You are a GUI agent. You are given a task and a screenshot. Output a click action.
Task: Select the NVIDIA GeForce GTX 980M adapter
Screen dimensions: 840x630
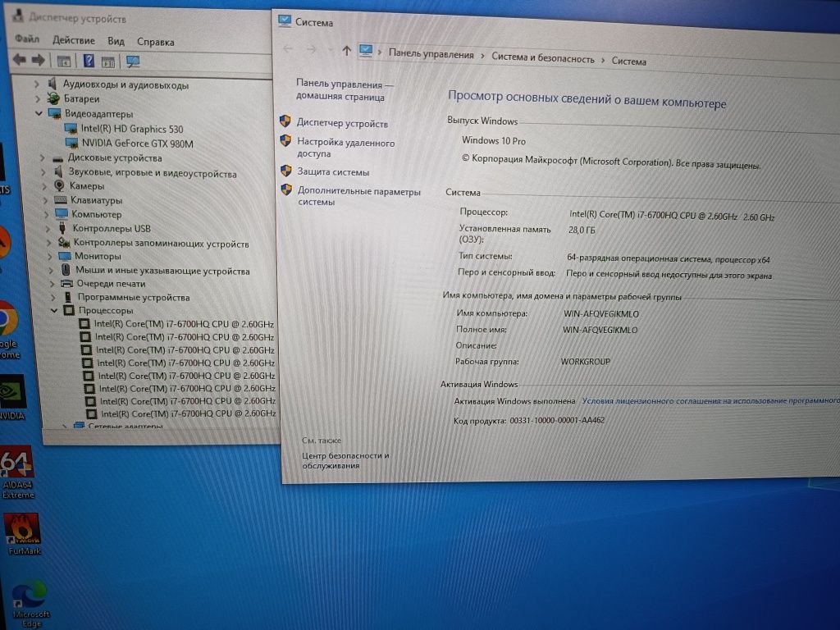[137, 144]
